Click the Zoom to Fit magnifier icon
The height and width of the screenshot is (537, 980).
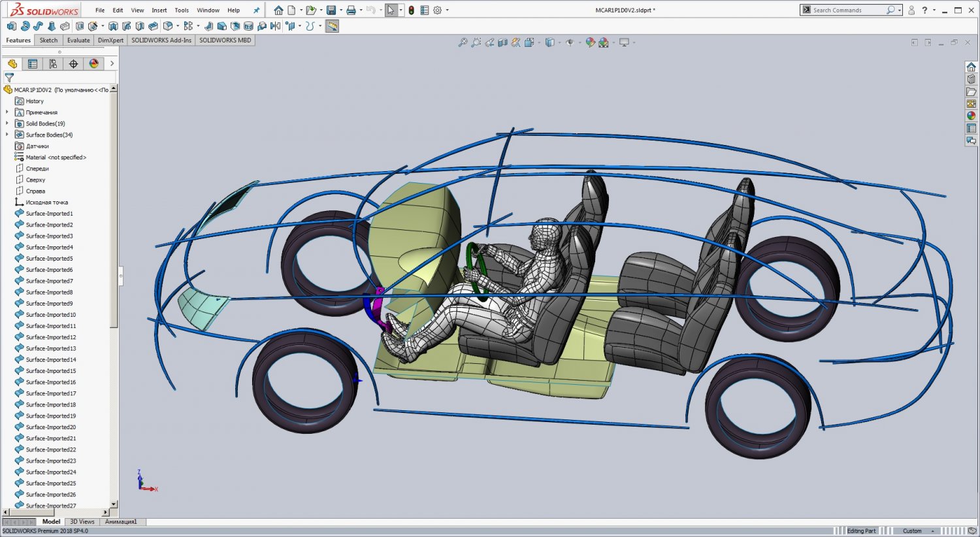click(x=463, y=42)
